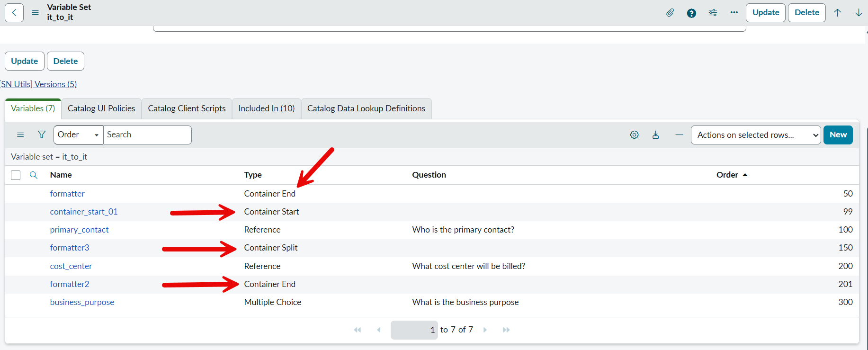The height and width of the screenshot is (350, 868).
Task: Open the Order search field dropdown
Action: click(78, 135)
